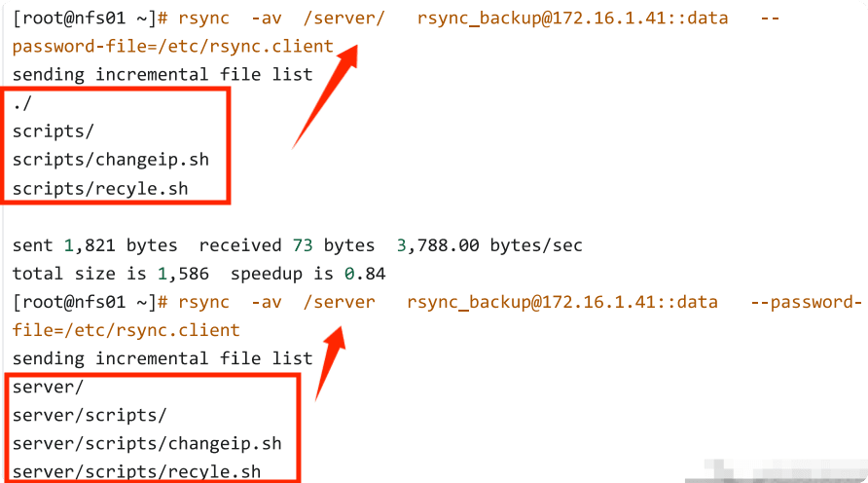Click the server/scripts/changeip.sh line

tap(147, 444)
